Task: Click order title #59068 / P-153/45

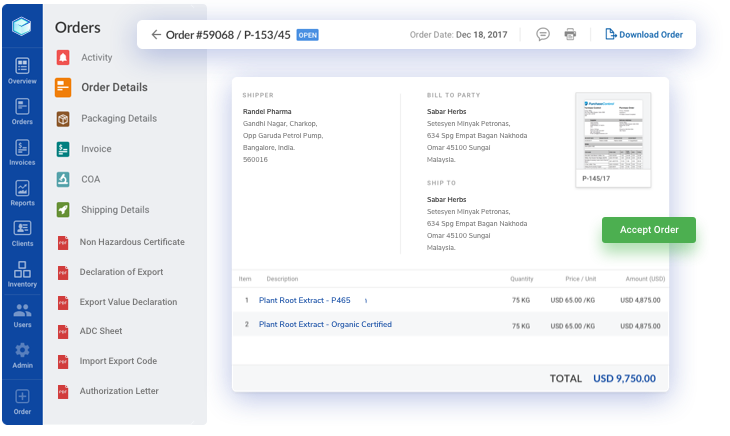Action: coord(228,35)
